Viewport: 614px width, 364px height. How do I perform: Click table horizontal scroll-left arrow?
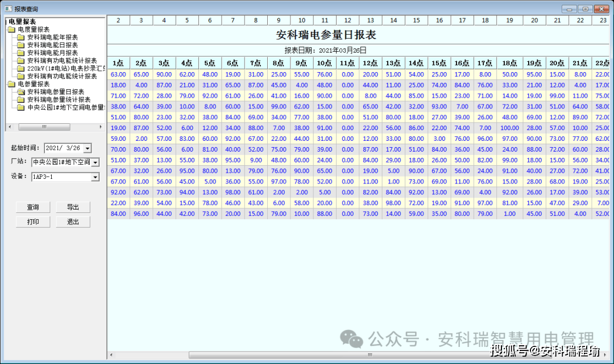pyautogui.click(x=111, y=355)
